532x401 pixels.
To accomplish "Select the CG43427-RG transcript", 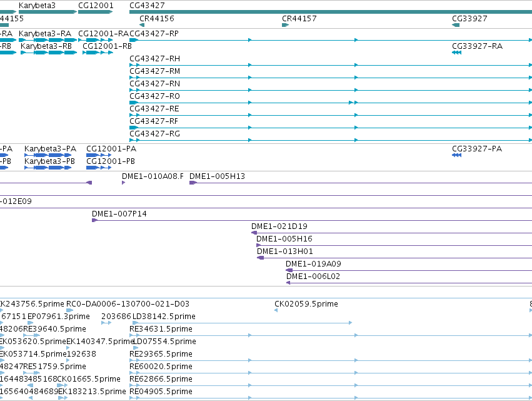I will [331, 140].
